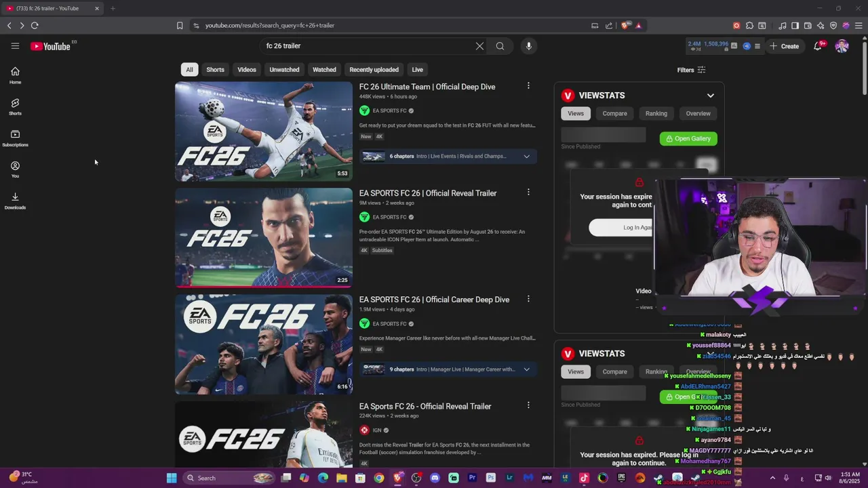
Task: Open Downloads in the left sidebar
Action: point(15,201)
